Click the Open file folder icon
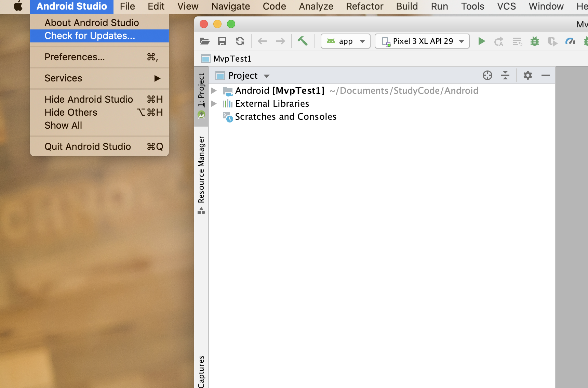 [x=205, y=41]
